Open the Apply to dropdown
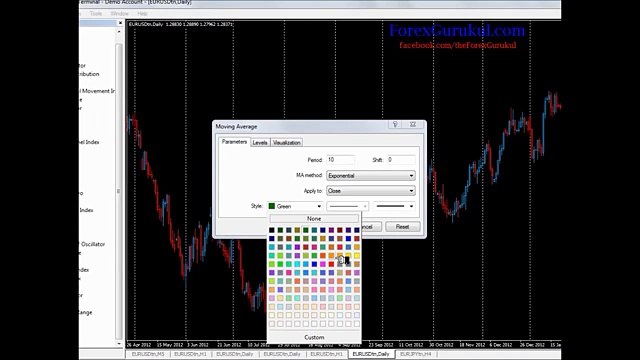Viewport: 640px width, 360px height. [371, 191]
